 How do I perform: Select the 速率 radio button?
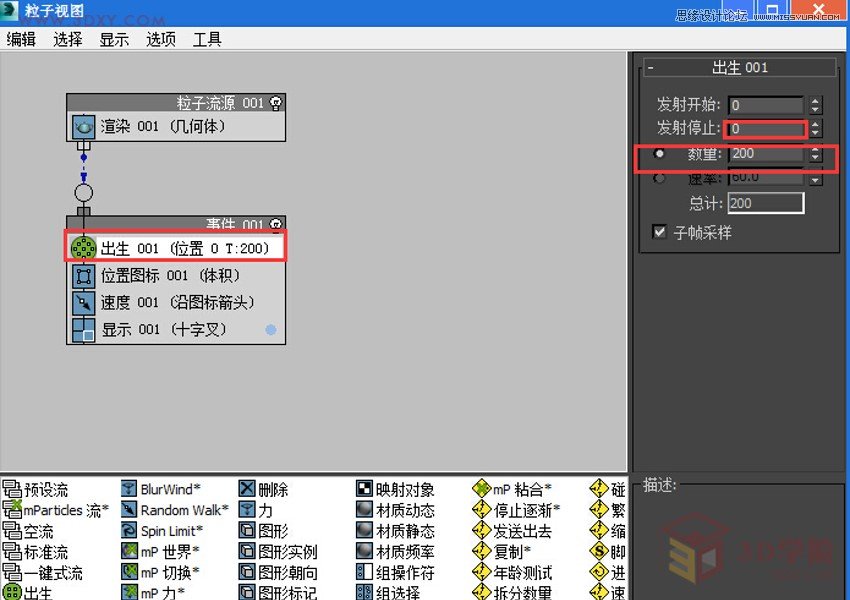click(659, 178)
